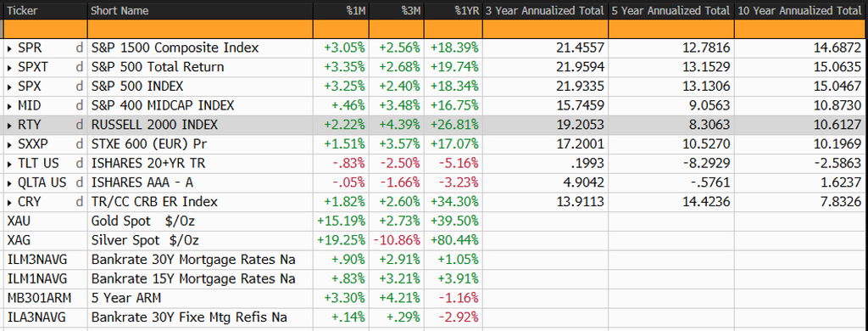Click the 3 Year Annualized Total header
The height and width of the screenshot is (331, 868).
point(545,10)
